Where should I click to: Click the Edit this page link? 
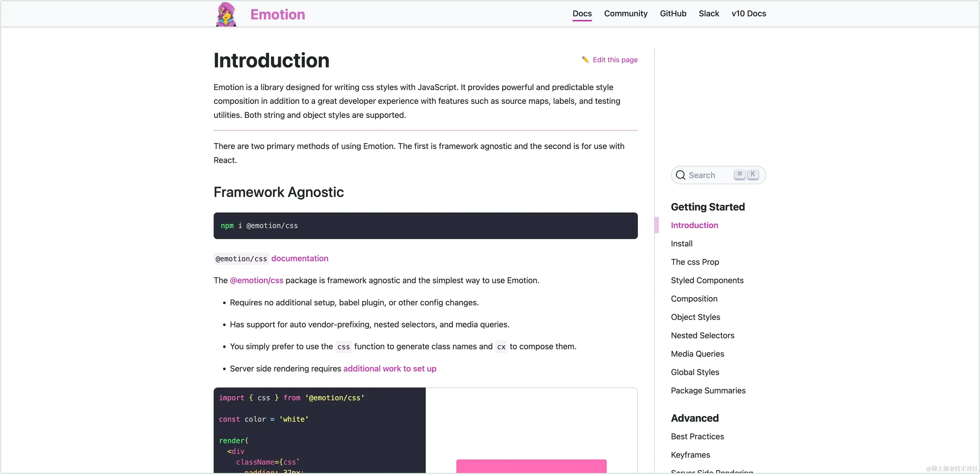(615, 60)
